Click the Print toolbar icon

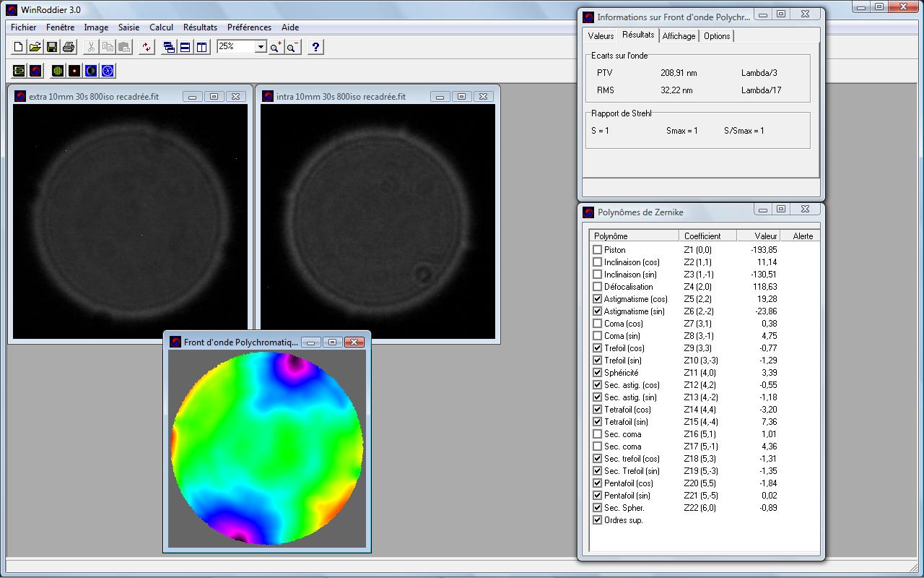(69, 47)
